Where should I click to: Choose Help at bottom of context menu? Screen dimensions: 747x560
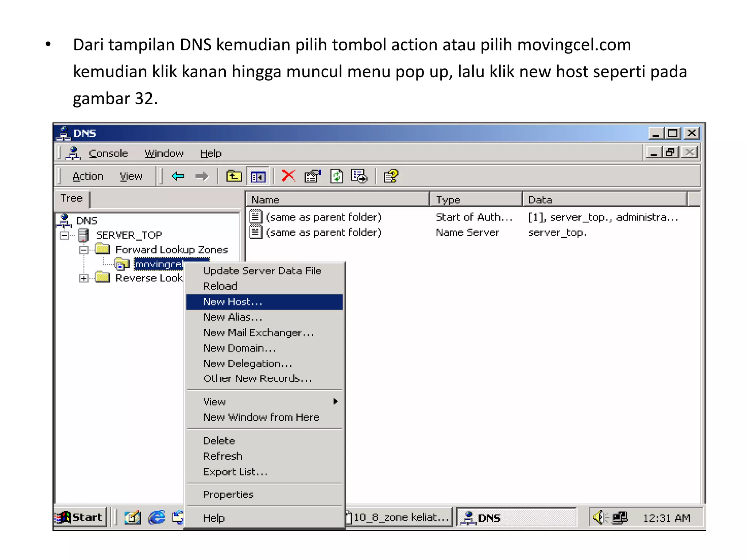pos(264,518)
